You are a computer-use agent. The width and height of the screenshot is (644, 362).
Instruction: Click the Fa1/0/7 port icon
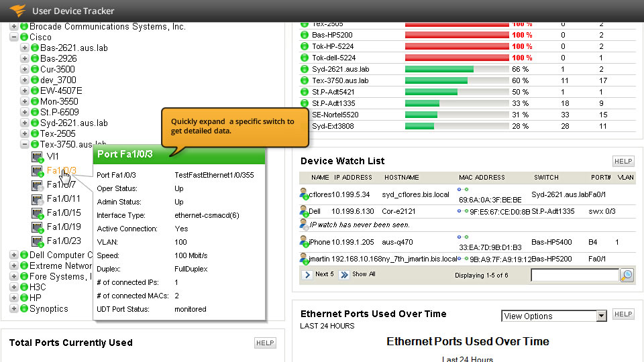[38, 185]
